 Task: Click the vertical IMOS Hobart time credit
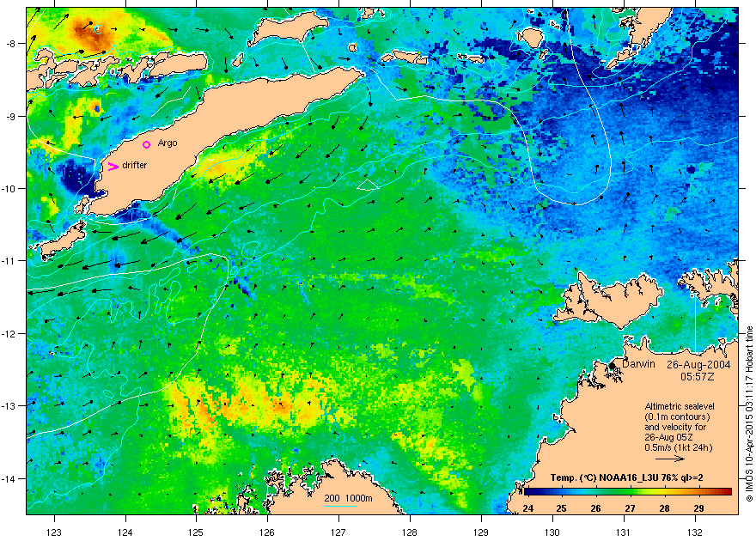click(750, 414)
